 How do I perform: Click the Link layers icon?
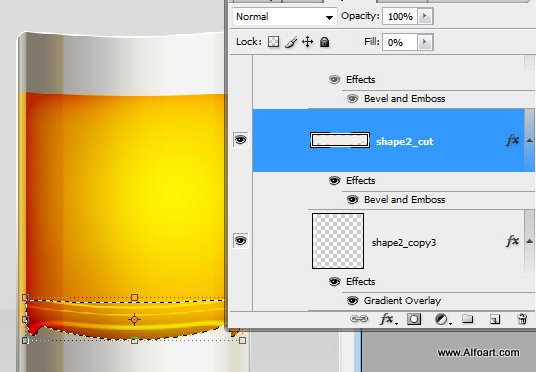click(359, 319)
